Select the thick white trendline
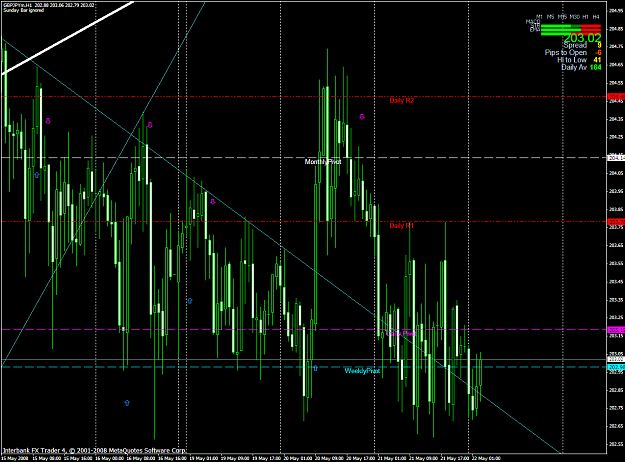The height and width of the screenshot is (462, 625). click(x=68, y=37)
